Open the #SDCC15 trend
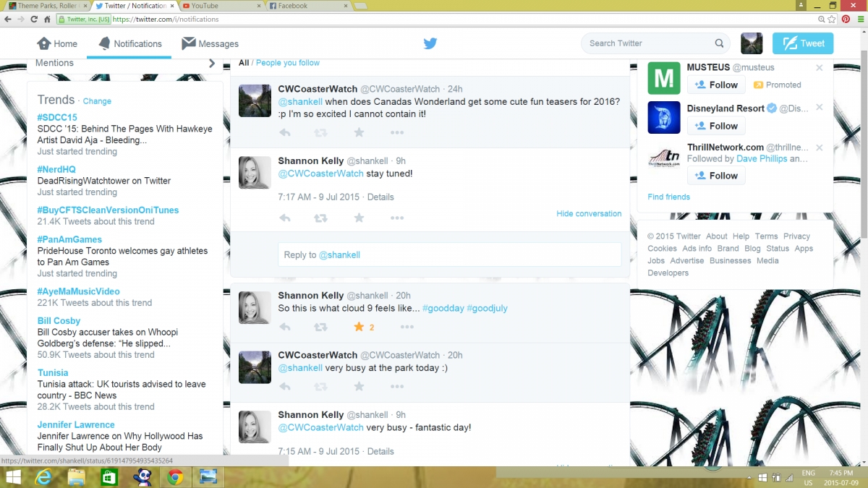This screenshot has height=488, width=868. click(x=57, y=117)
